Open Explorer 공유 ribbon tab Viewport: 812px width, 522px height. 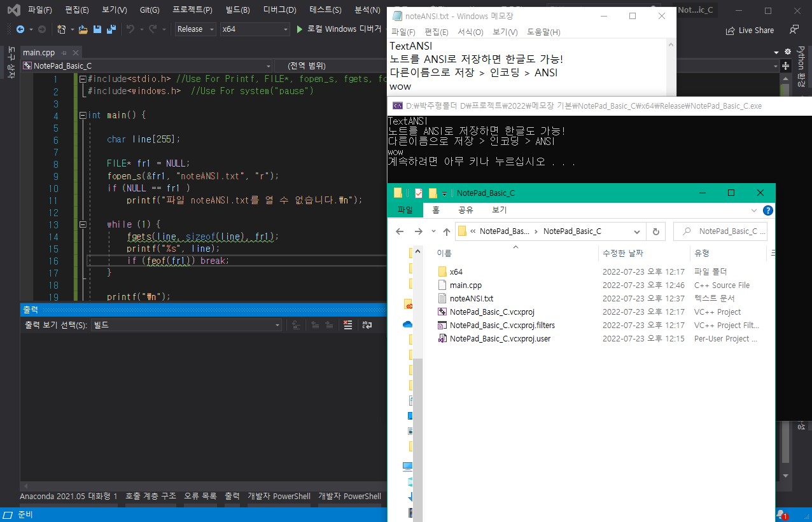[x=466, y=210]
